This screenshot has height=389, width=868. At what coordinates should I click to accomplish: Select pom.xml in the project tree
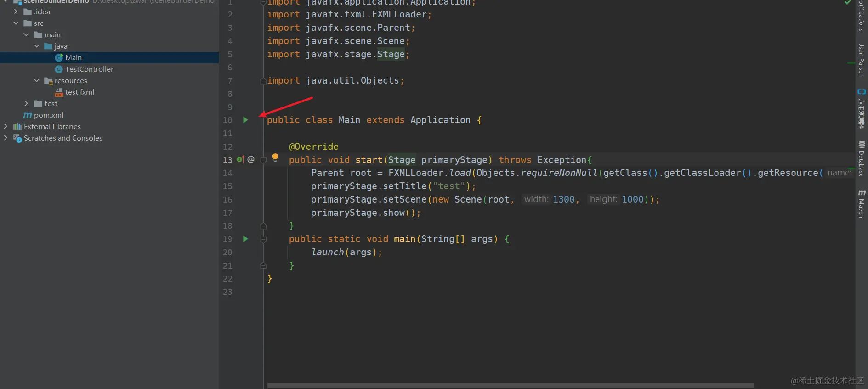pos(49,115)
